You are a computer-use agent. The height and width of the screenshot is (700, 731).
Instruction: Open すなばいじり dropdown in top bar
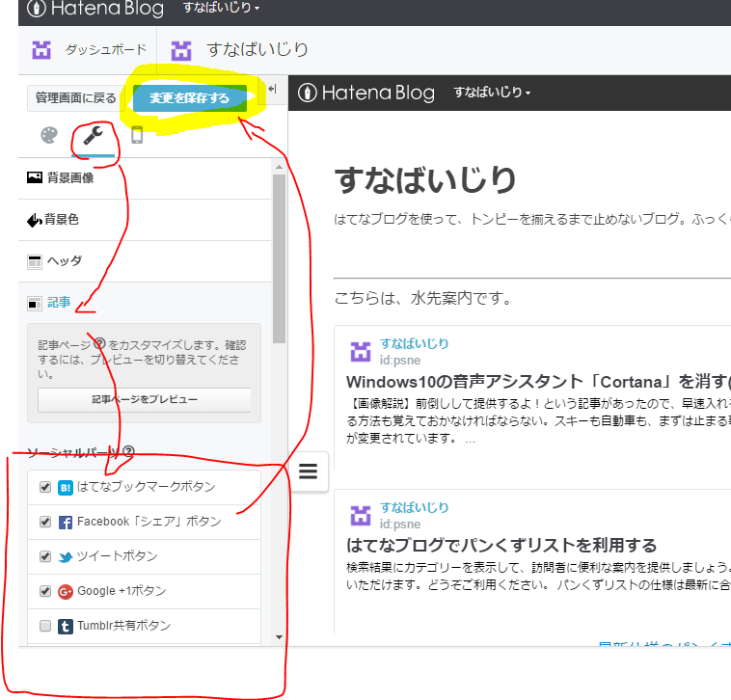pyautogui.click(x=221, y=8)
